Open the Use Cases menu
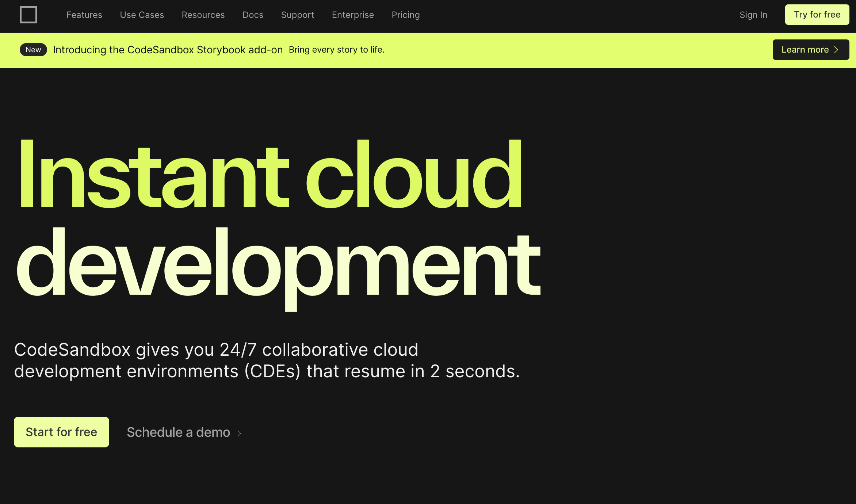 tap(142, 15)
